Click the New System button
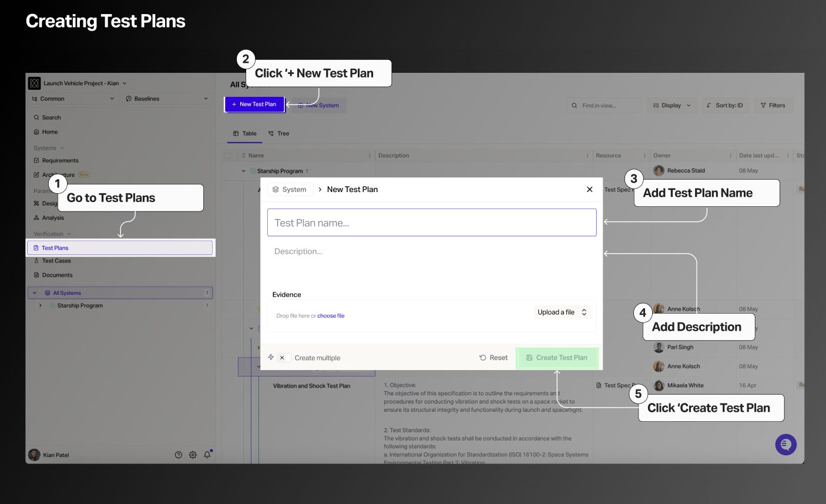The height and width of the screenshot is (504, 826). pos(319,106)
